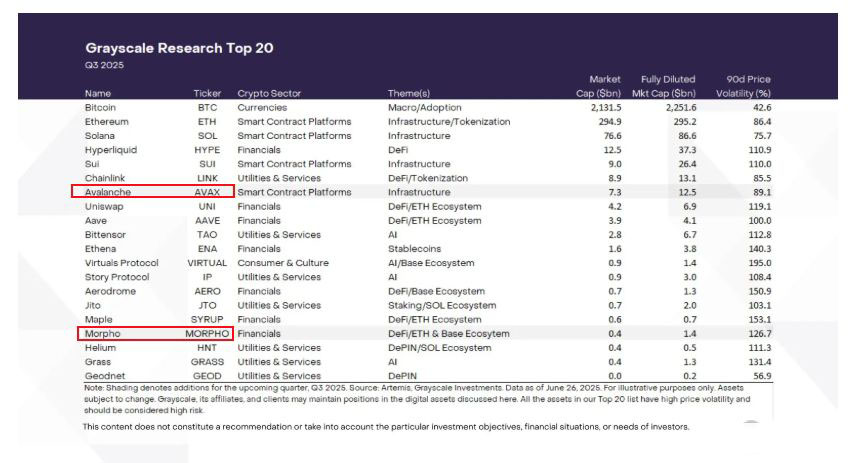Click Solana's volatility value '75.7'
Image resolution: width=849 pixels, height=463 pixels.
coord(762,135)
